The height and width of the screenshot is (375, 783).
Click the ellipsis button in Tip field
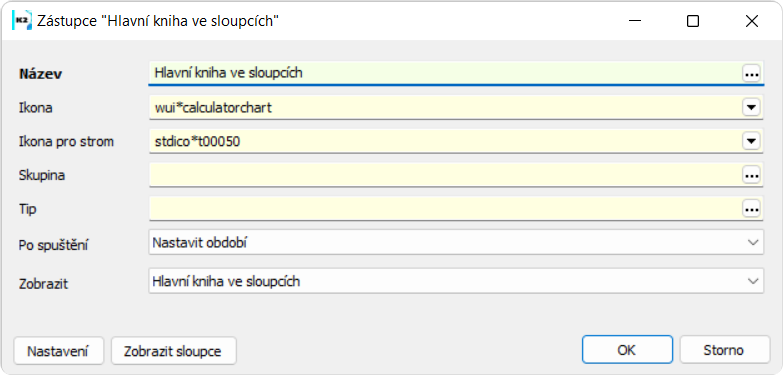pos(751,209)
